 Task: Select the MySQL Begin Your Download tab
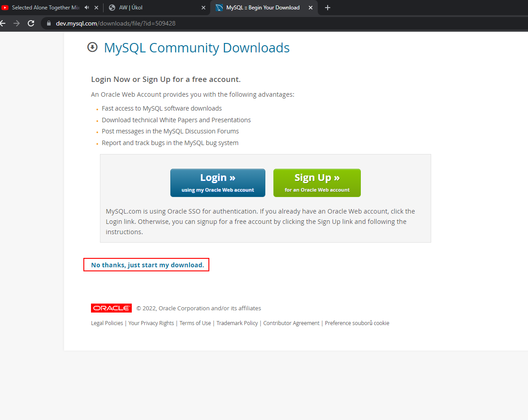[263, 8]
